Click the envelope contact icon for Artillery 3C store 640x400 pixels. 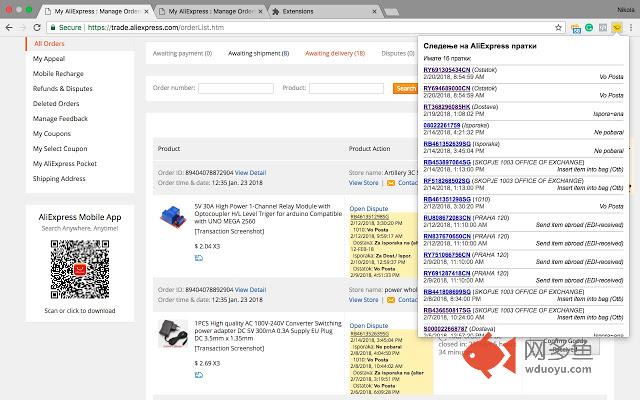391,183
